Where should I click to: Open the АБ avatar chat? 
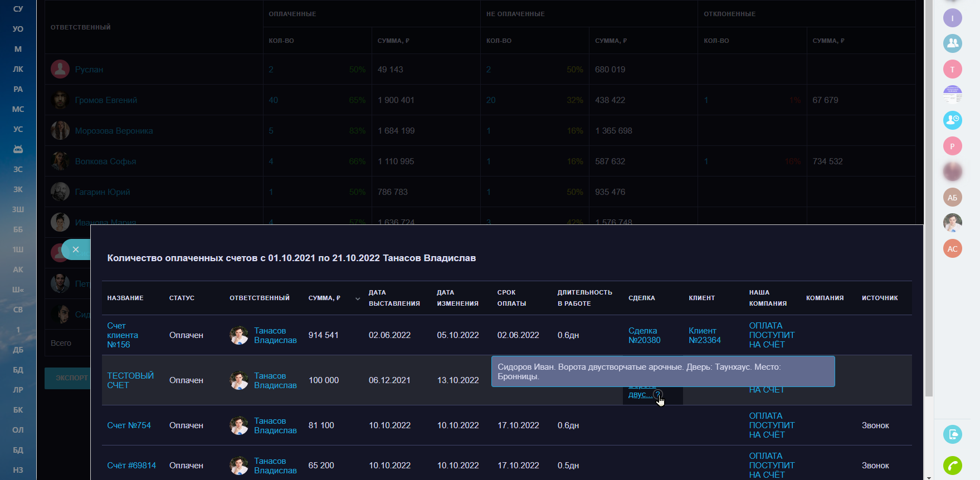coord(952,197)
